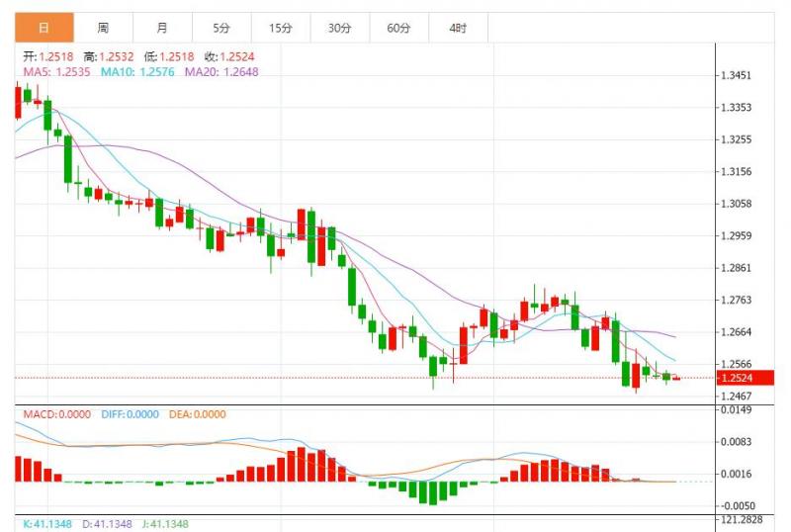The width and height of the screenshot is (791, 532).
Task: Open the 30分 timeframe tab
Action: (339, 28)
